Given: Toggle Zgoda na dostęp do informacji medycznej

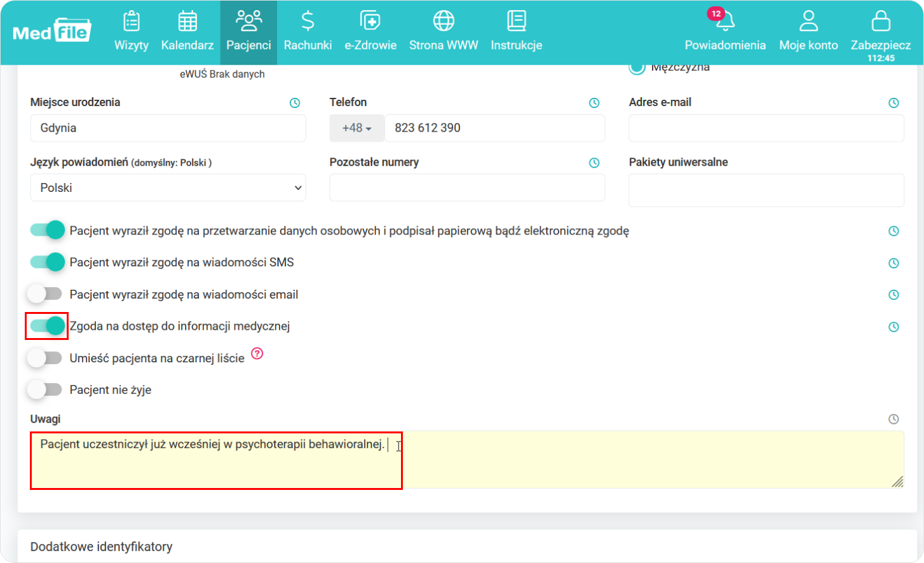Looking at the screenshot, I should [x=47, y=326].
